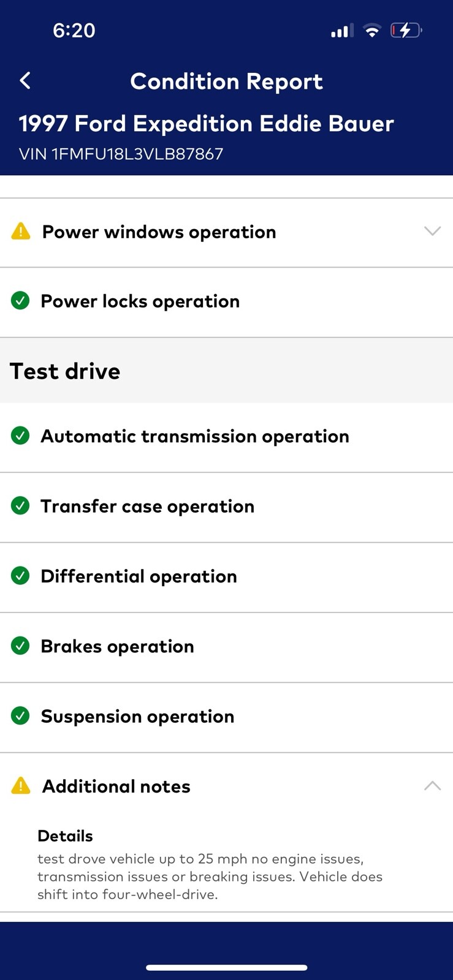Tap the home indicator bar at bottom
This screenshot has width=453, height=980.
[x=226, y=968]
